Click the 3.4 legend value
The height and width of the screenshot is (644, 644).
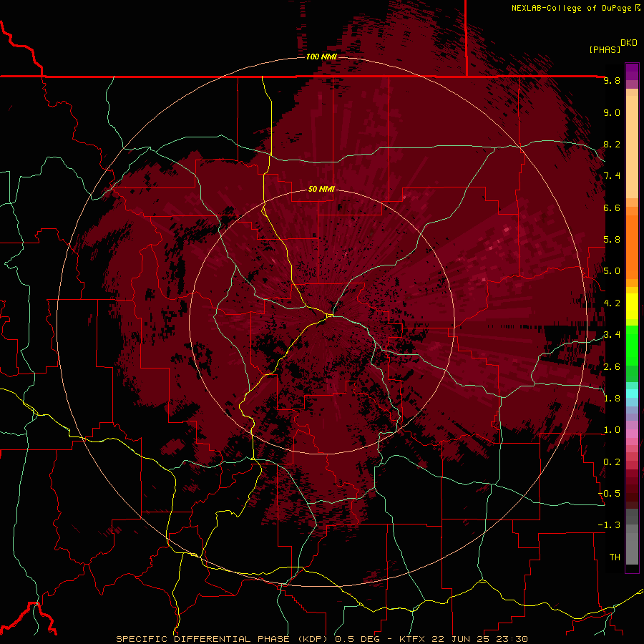[x=612, y=335]
